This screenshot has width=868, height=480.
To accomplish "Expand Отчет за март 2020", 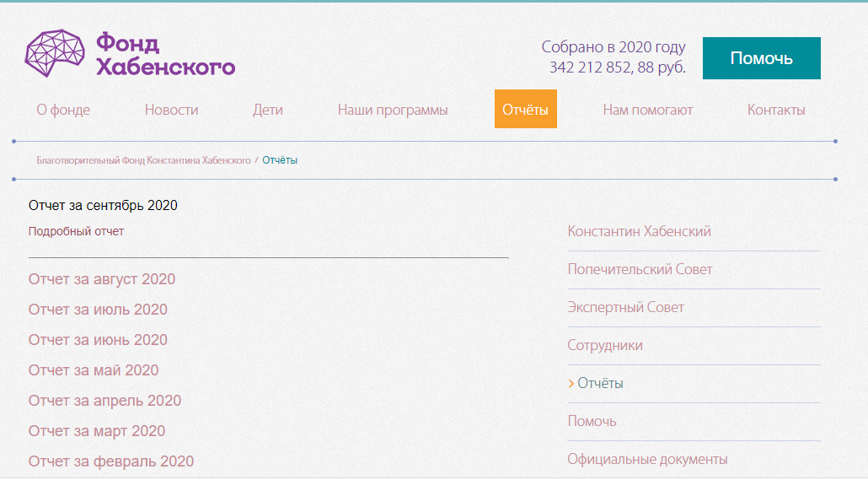I will pyautogui.click(x=97, y=431).
